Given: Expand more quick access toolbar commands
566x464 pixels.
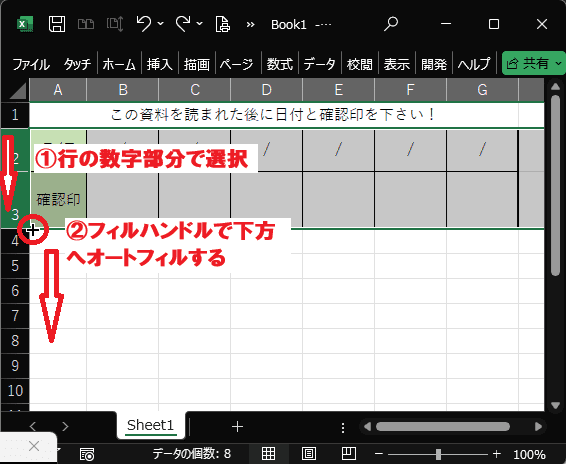Looking at the screenshot, I should pyautogui.click(x=250, y=25).
